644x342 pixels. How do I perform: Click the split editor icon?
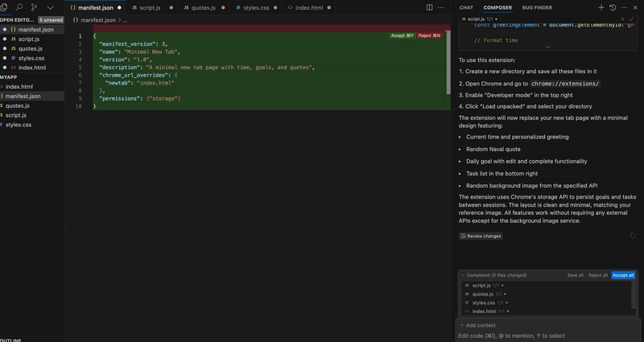[430, 7]
